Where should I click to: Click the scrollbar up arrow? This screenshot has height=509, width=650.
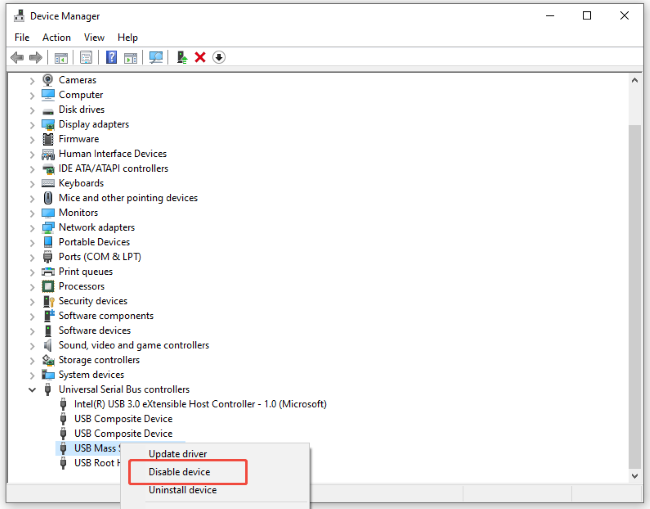pos(635,80)
